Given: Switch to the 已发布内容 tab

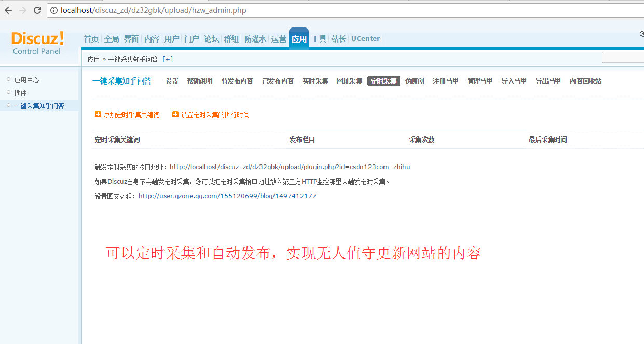Looking at the screenshot, I should tap(278, 81).
